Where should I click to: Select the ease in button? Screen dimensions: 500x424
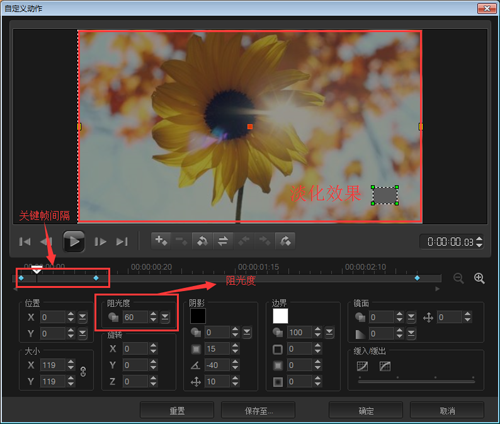(362, 366)
